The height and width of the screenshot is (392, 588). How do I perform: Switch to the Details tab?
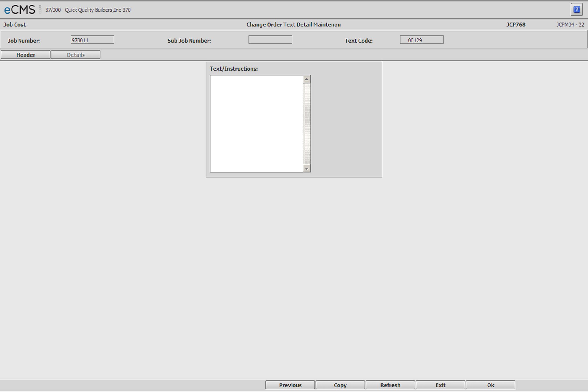coord(76,55)
